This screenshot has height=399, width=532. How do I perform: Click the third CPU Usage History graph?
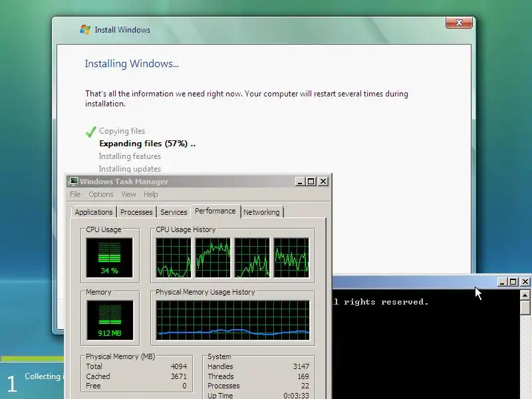coord(252,258)
